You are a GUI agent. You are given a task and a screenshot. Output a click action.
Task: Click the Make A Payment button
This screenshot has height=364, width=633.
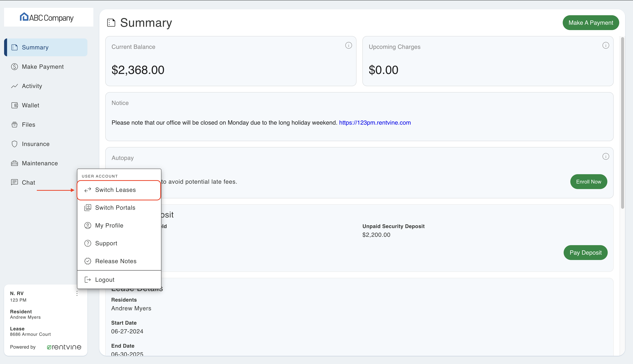pyautogui.click(x=591, y=22)
